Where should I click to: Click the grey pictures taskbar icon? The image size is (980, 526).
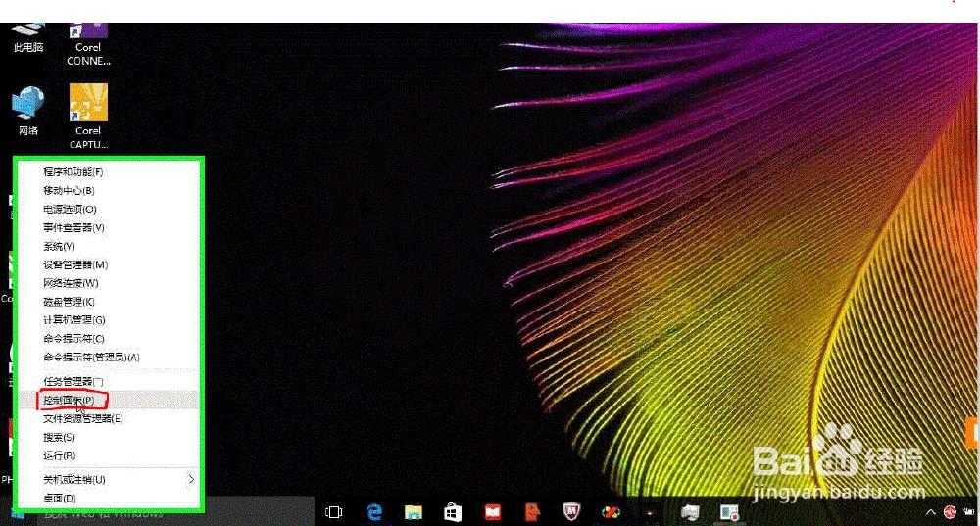tap(690, 513)
